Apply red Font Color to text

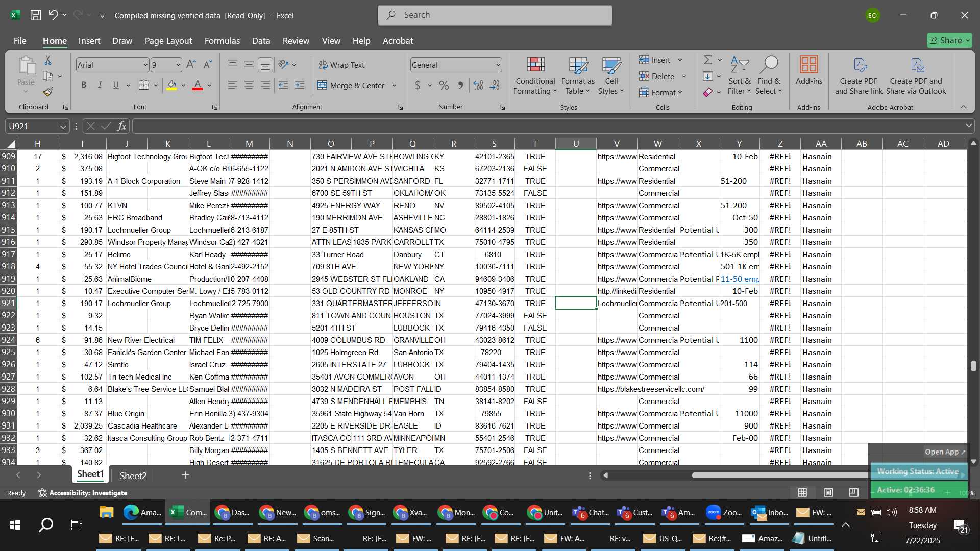point(198,85)
